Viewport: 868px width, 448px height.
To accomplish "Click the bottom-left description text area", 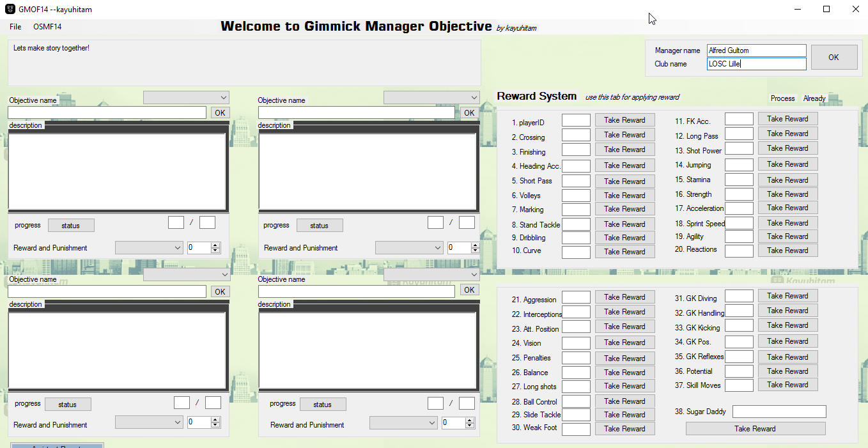I will [x=118, y=350].
